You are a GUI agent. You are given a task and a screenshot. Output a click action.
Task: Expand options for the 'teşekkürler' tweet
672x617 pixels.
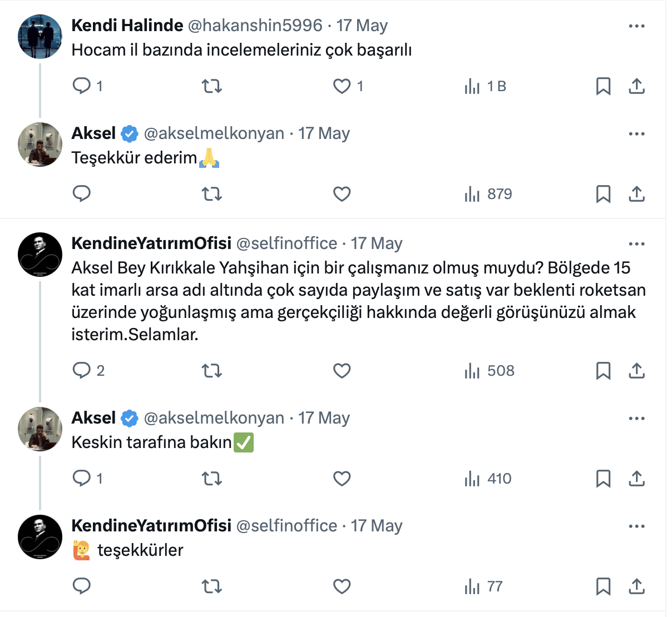pos(636,526)
